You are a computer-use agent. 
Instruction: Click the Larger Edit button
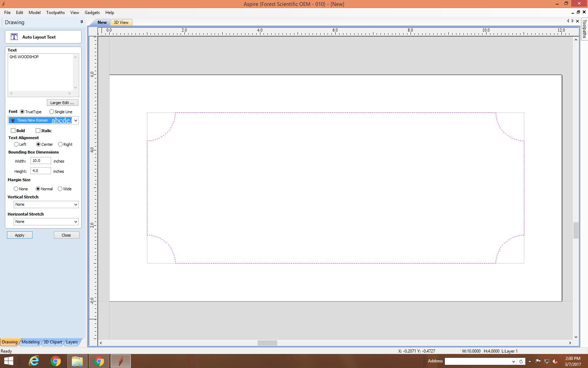pyautogui.click(x=62, y=103)
